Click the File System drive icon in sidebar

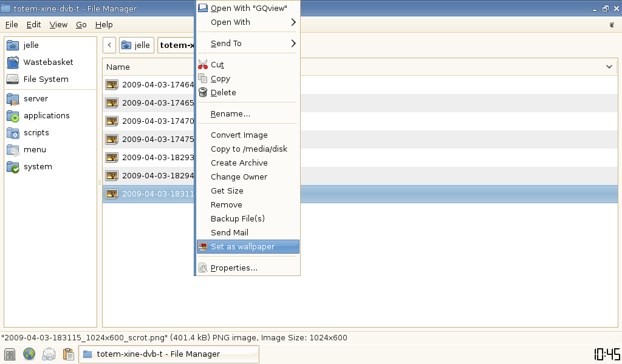click(13, 79)
